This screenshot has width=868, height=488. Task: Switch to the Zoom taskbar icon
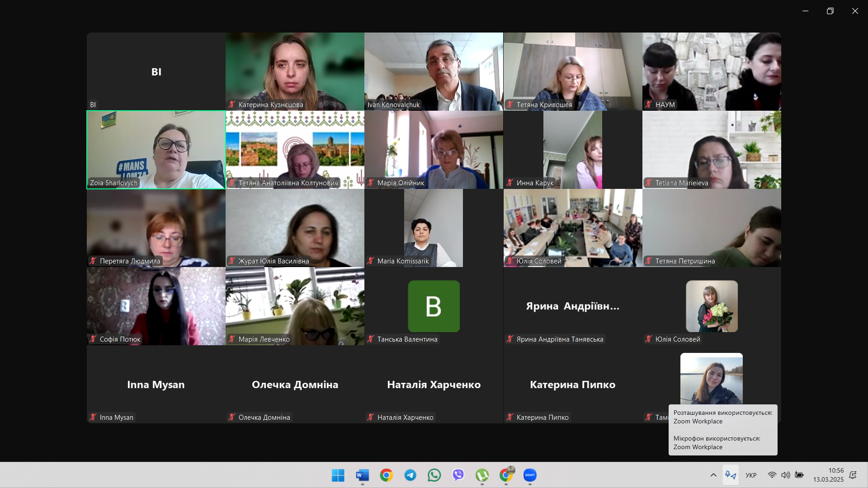click(x=530, y=475)
